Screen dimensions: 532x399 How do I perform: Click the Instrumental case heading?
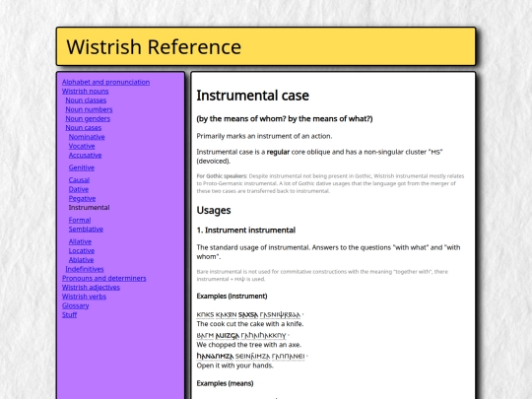[253, 96]
